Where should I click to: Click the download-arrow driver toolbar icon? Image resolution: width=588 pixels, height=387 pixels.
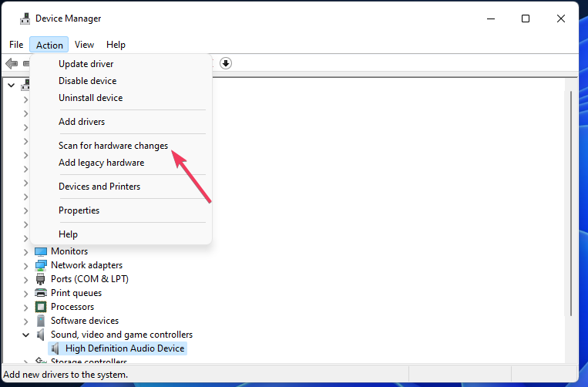(225, 63)
